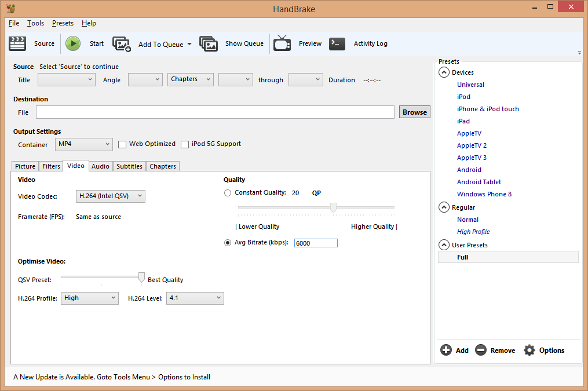This screenshot has width=588, height=391.
Task: Collapse the Devices presets group
Action: coord(444,72)
